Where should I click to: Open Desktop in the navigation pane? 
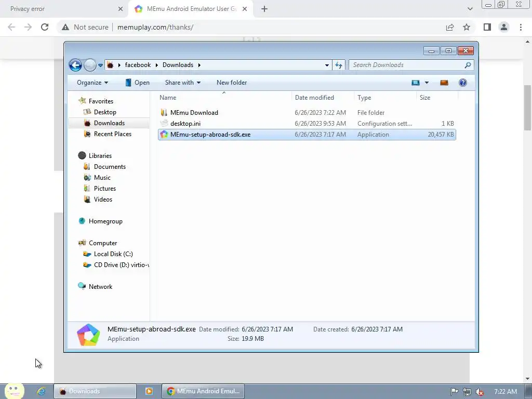[105, 112]
